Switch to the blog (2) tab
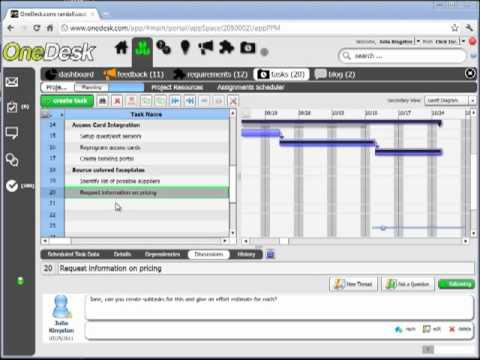480x360 pixels. tap(335, 74)
